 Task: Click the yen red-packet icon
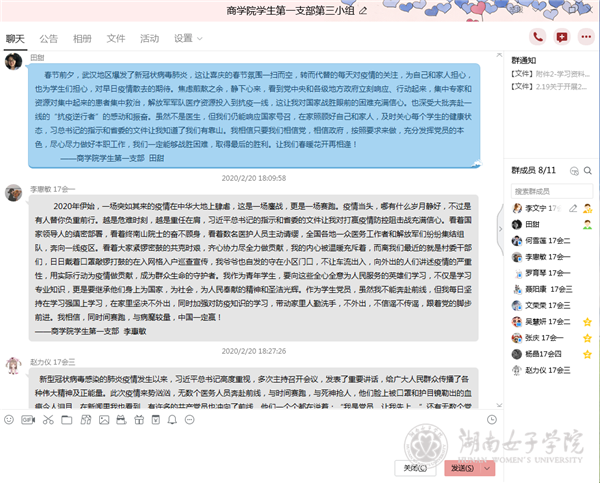coord(156,419)
